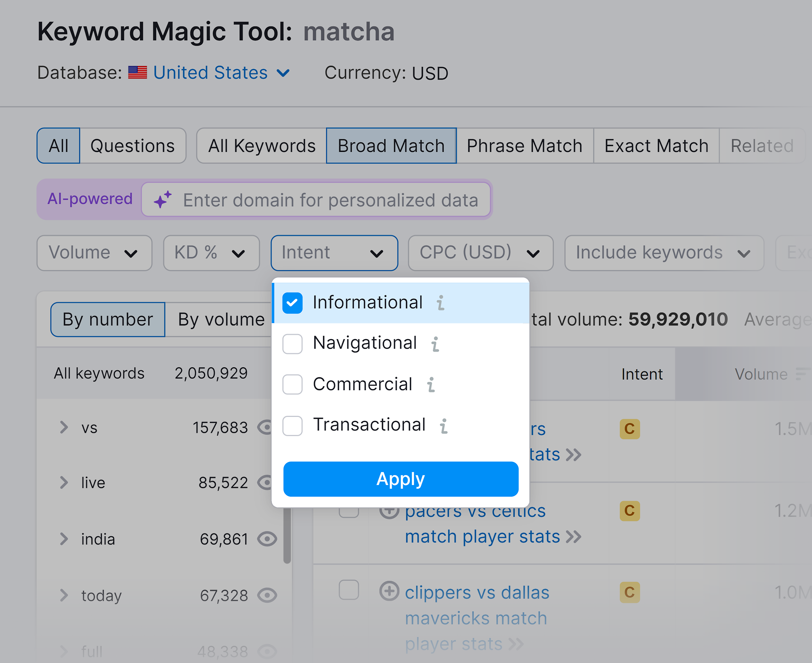This screenshot has height=663, width=812.
Task: Click the Commercial intent "C" badge
Action: 629,429
